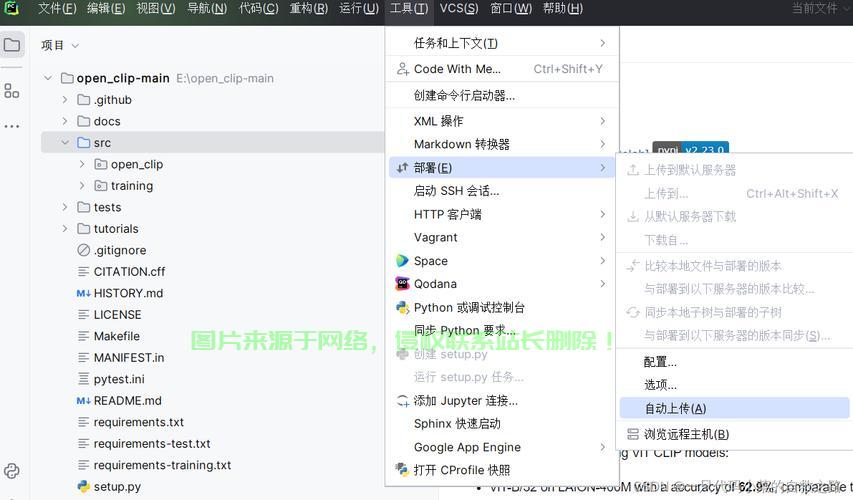Open Vagrant submenu

[x=502, y=237]
